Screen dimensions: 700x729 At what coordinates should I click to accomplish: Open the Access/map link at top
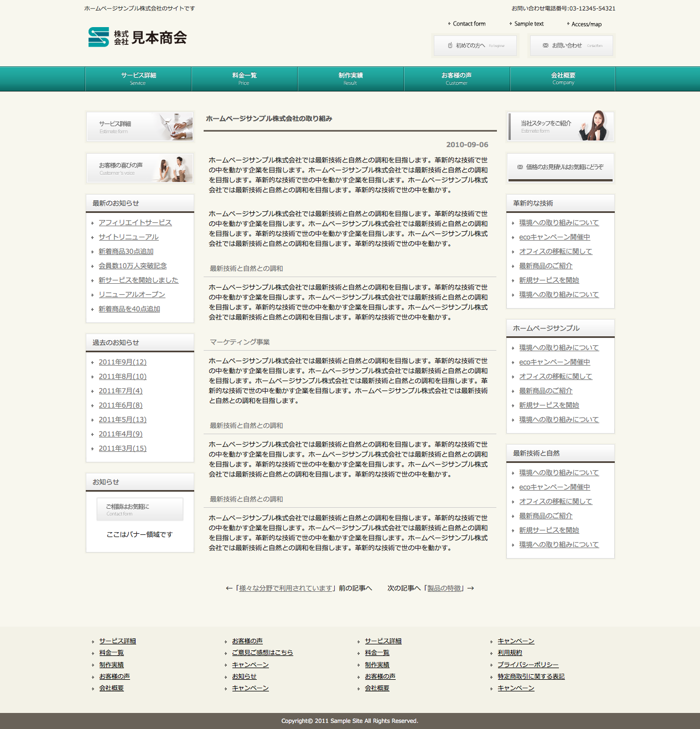point(586,24)
